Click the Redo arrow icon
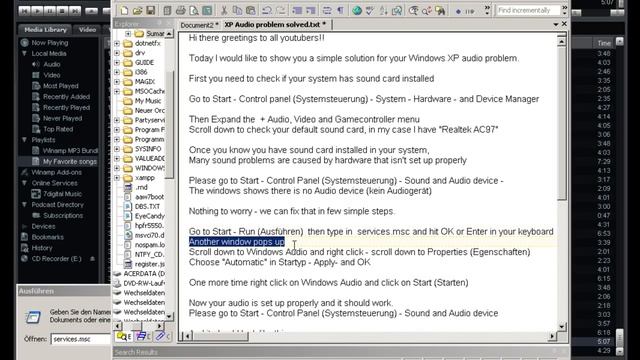The height and width of the screenshot is (360, 640). coord(280,11)
